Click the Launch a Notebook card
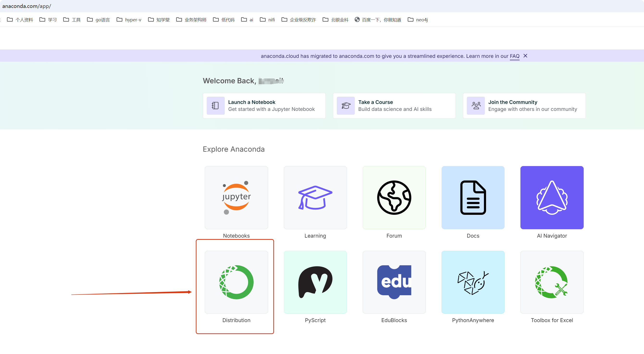 coord(264,106)
